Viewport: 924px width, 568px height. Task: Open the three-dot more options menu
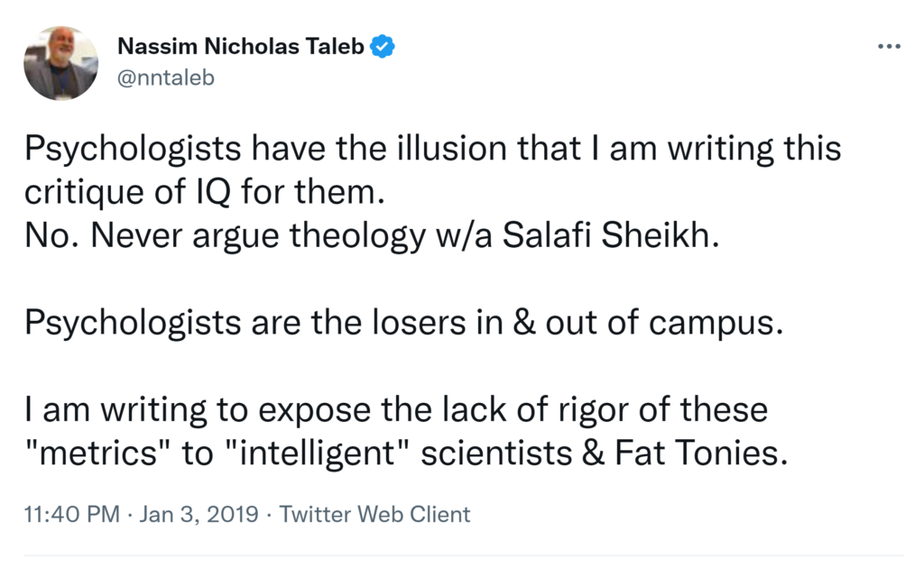(x=889, y=48)
